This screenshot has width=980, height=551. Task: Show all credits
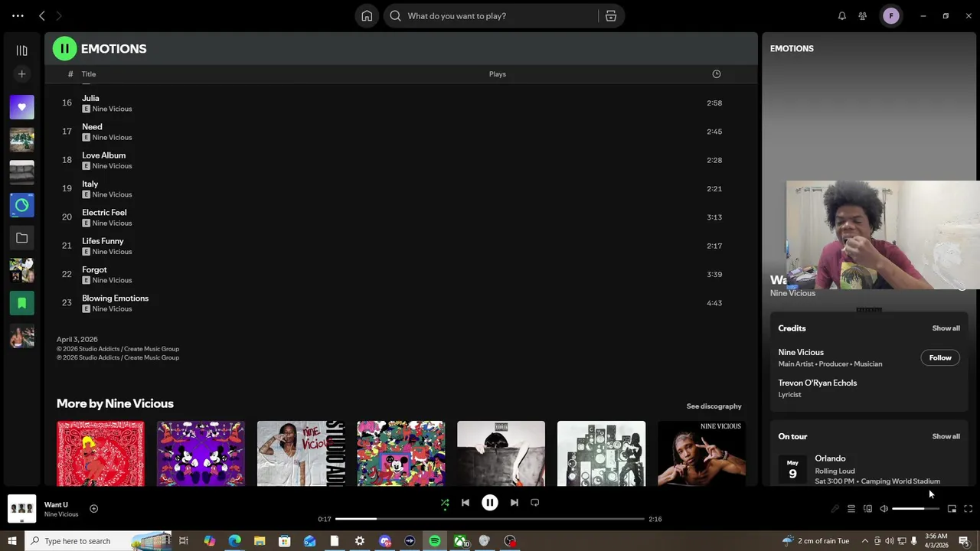tap(946, 328)
